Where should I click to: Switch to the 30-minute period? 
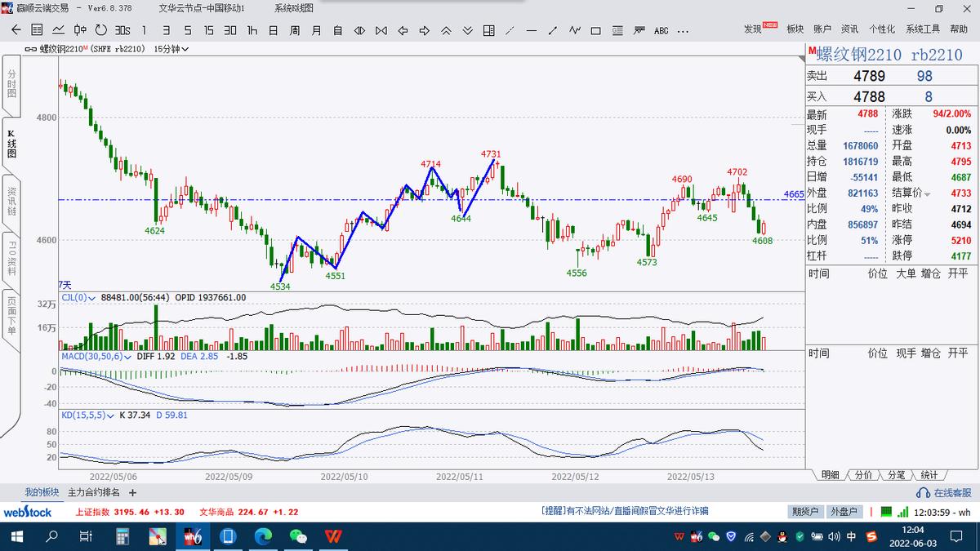[230, 30]
